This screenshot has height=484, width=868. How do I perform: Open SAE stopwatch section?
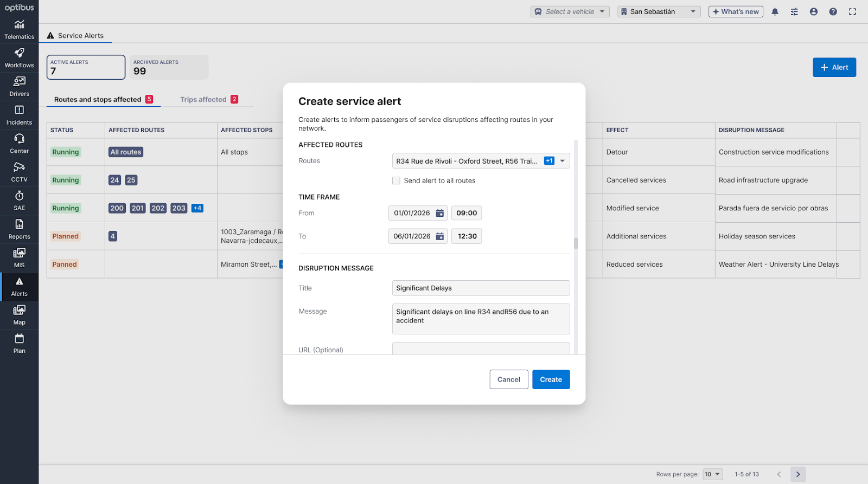coord(19,201)
